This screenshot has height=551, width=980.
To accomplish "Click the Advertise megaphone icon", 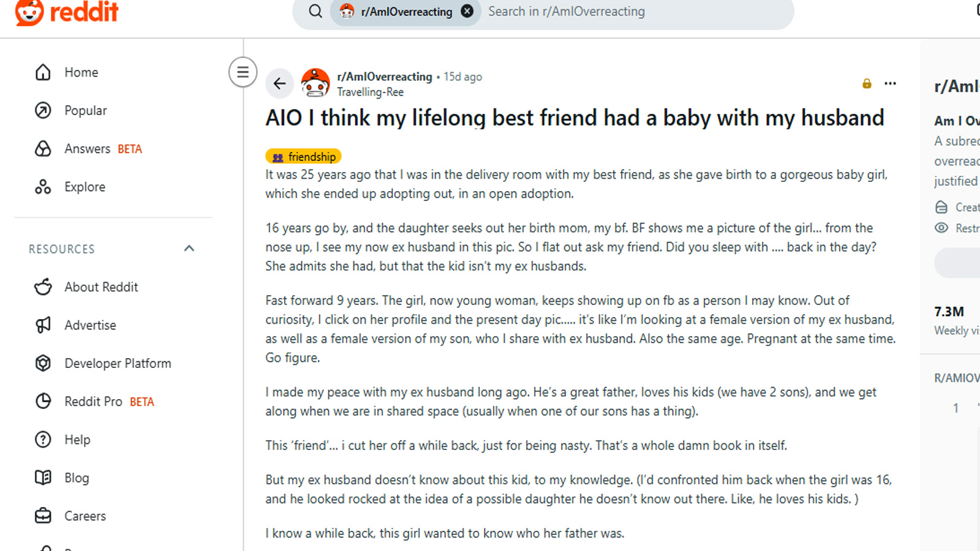I will point(43,325).
